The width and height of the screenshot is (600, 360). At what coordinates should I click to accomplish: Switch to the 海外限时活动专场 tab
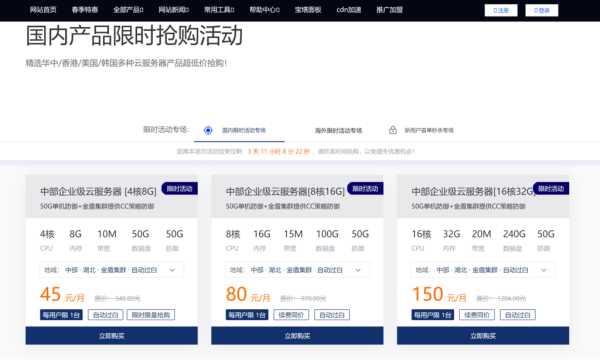click(x=338, y=130)
